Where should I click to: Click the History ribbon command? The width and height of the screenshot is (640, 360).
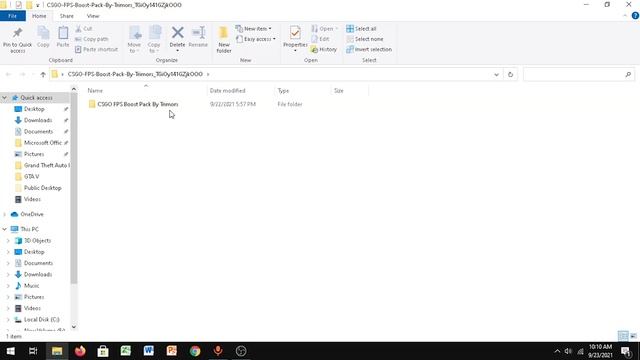[x=324, y=49]
